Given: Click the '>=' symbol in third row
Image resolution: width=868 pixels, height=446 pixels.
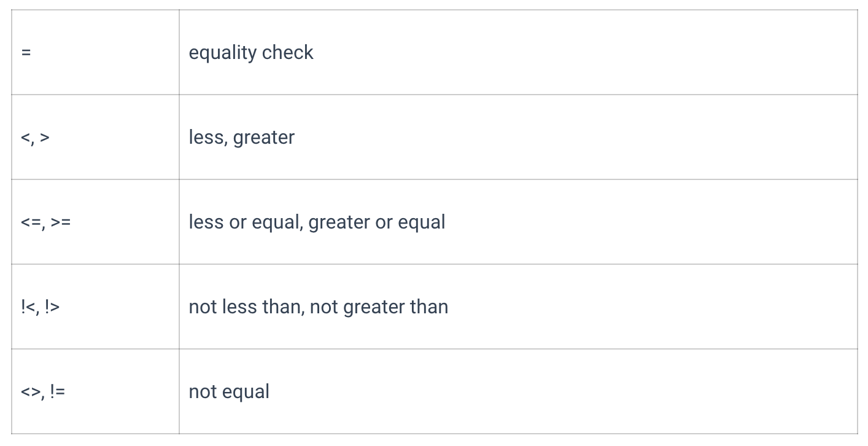Looking at the screenshot, I should [61, 222].
